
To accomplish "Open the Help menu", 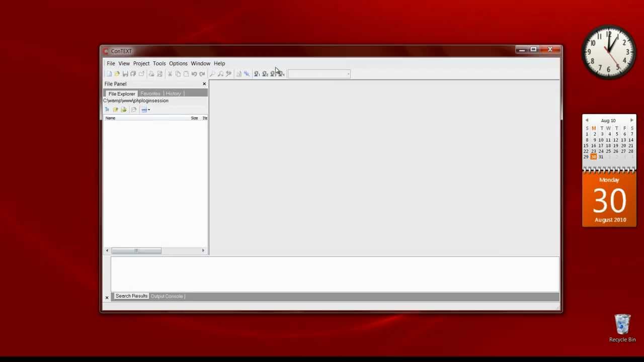I will [219, 63].
